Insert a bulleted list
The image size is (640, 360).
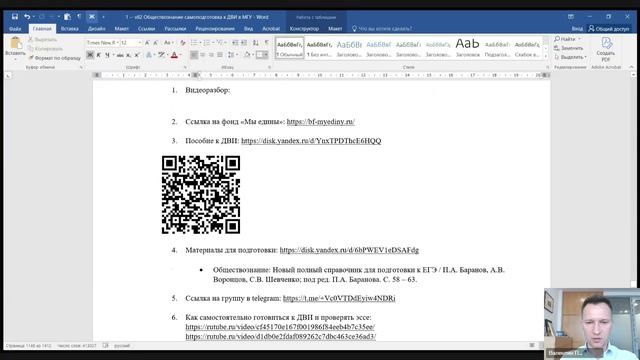click(x=194, y=42)
